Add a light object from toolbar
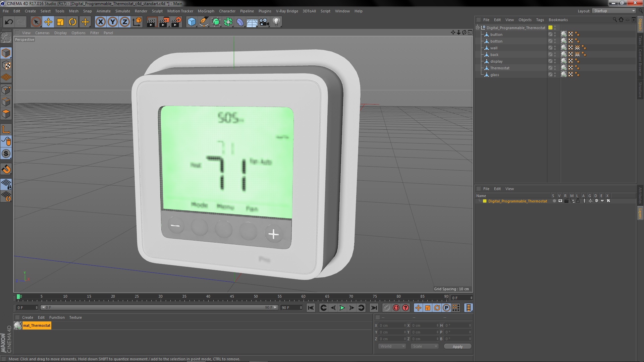The width and height of the screenshot is (644, 362). 276,22
